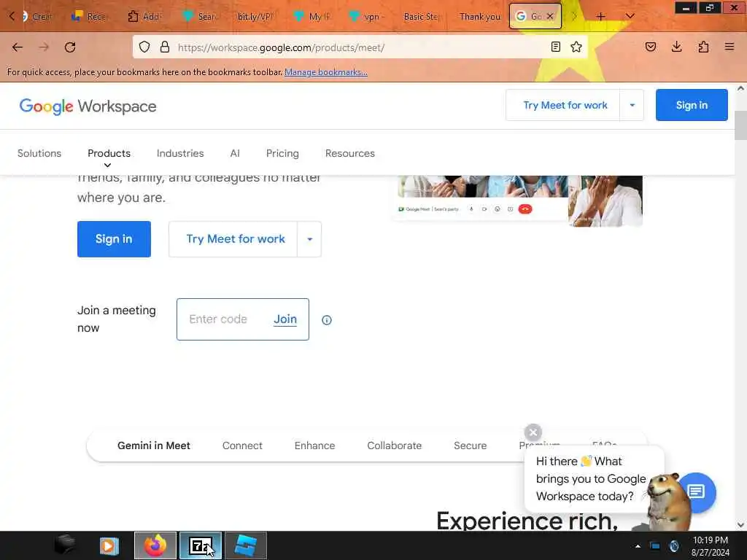The height and width of the screenshot is (560, 747).
Task: Expand hero Try Meet for work dropdown arrow
Action: [309, 239]
